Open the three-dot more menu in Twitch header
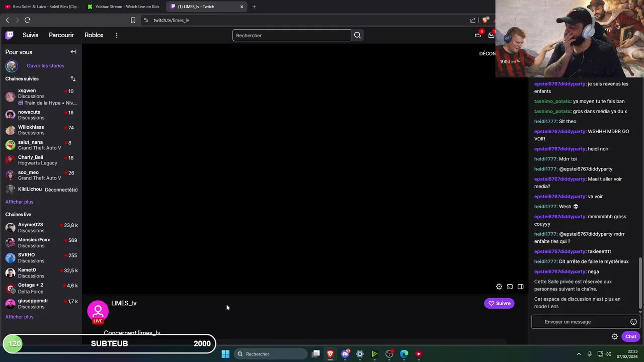 point(116,35)
